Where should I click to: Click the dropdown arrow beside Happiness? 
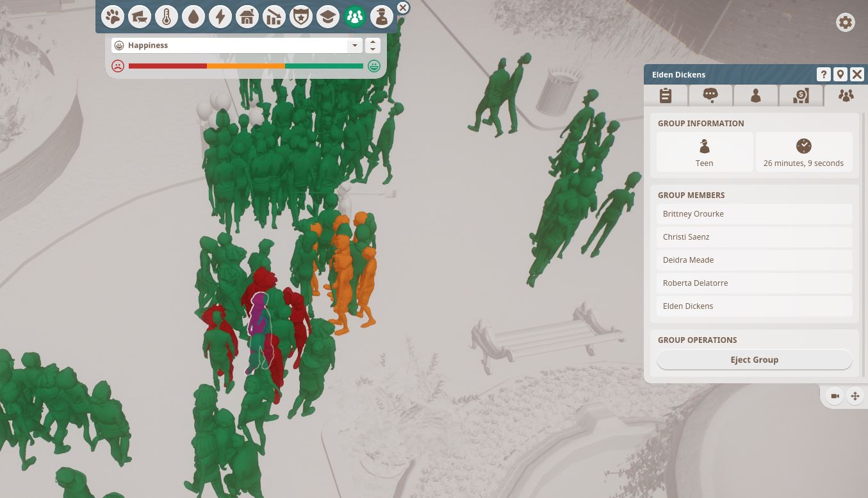point(354,46)
